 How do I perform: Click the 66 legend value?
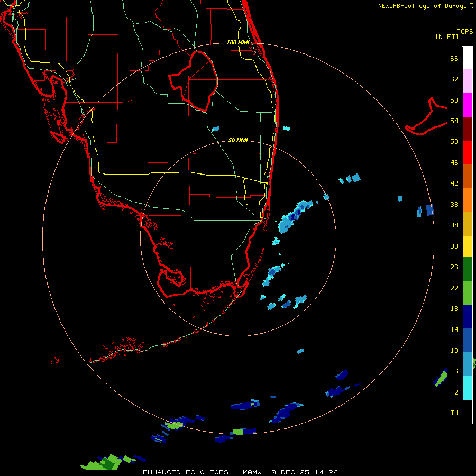pos(454,58)
